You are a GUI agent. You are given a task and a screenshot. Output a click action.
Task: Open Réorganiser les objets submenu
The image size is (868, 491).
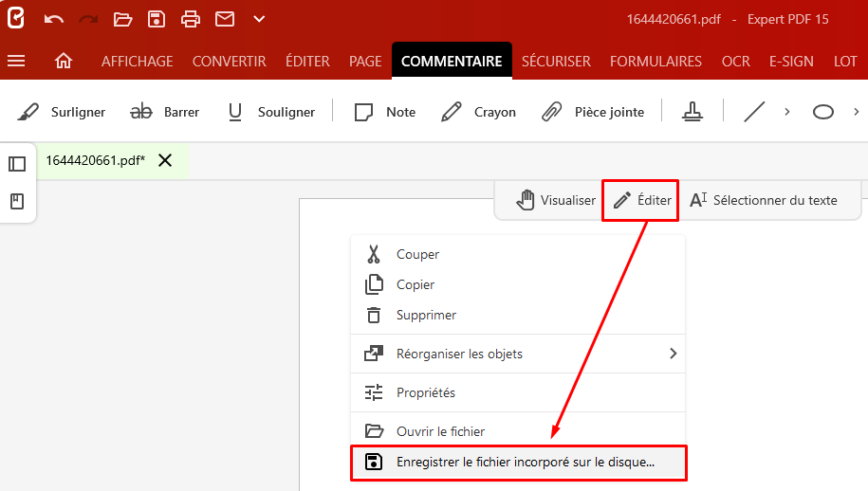(x=518, y=354)
